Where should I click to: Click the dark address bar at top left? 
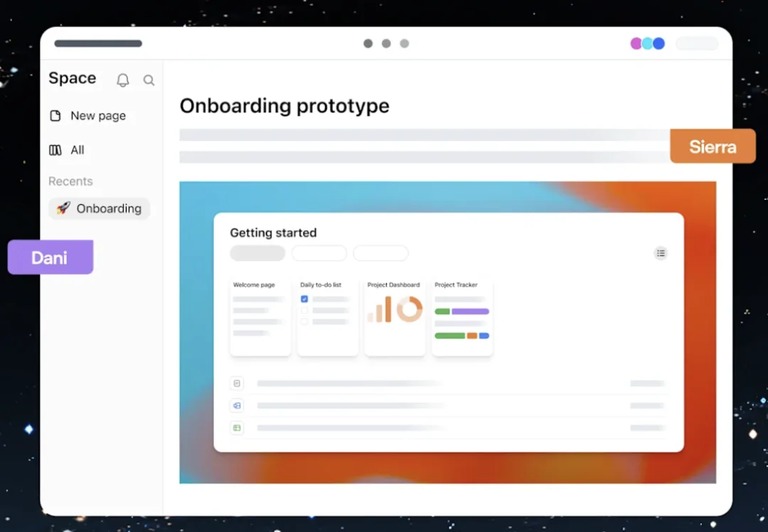(98, 44)
